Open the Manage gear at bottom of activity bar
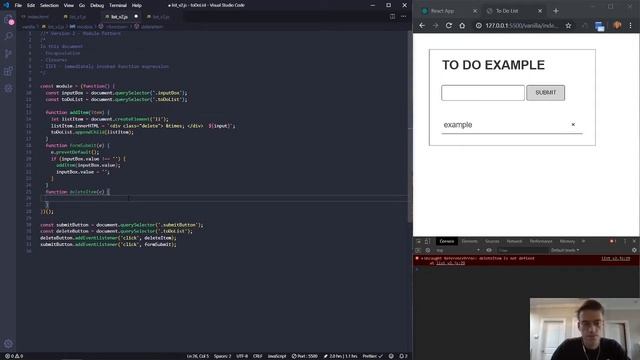The width and height of the screenshot is (640, 360). tap(8, 343)
